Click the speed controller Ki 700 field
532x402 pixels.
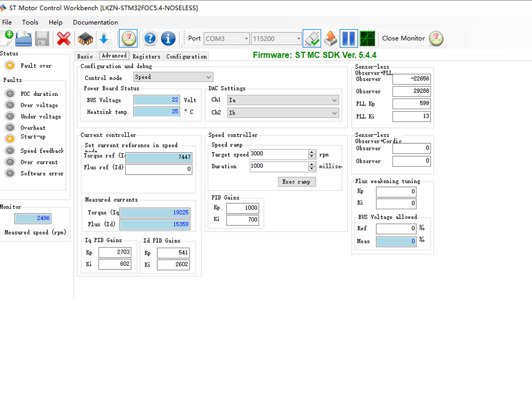click(x=243, y=220)
